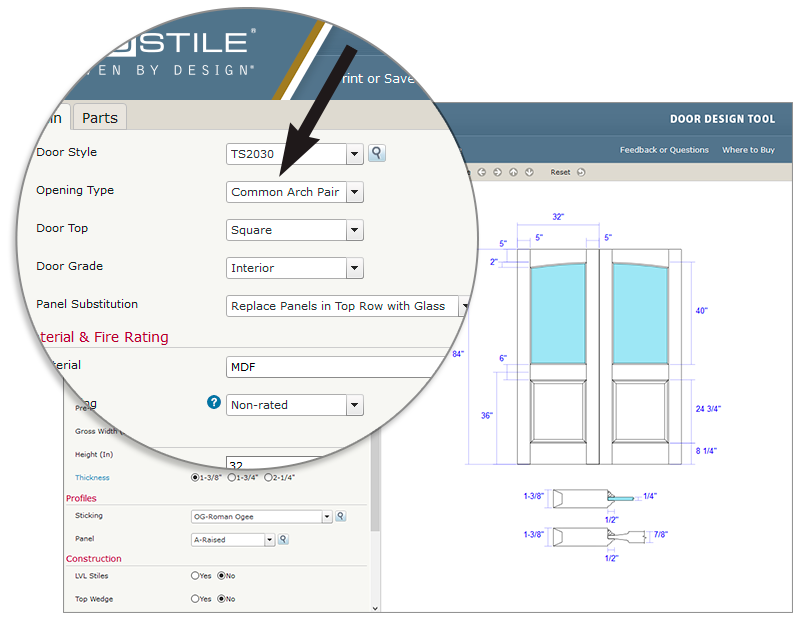Select the 2-1/4" thickness option
This screenshot has height=620, width=800.
coord(268,478)
